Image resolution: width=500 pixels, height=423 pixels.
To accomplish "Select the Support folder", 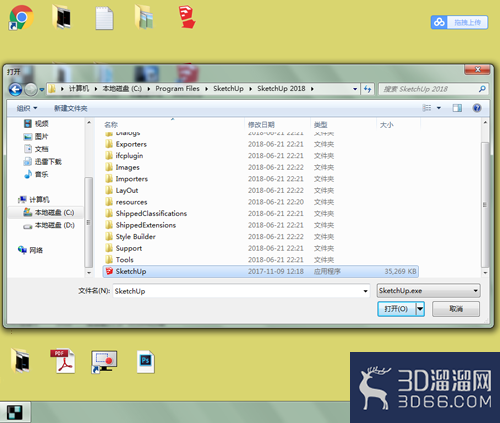I will [261, 248].
